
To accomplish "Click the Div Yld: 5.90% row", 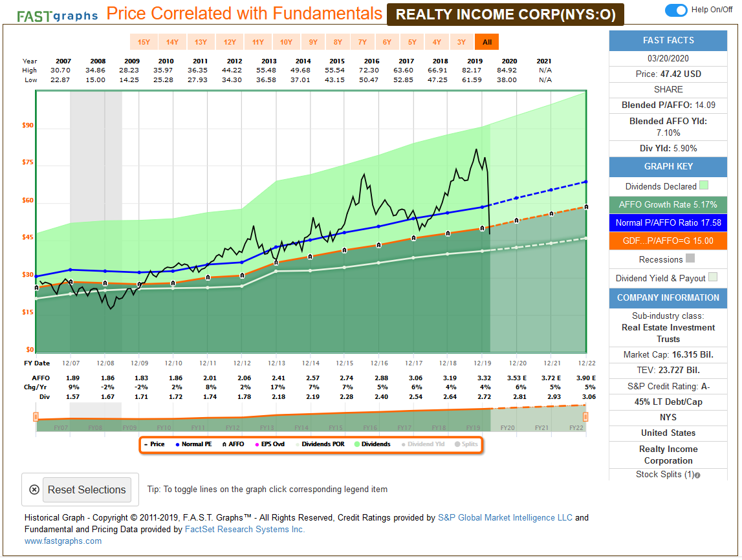I will (x=668, y=149).
